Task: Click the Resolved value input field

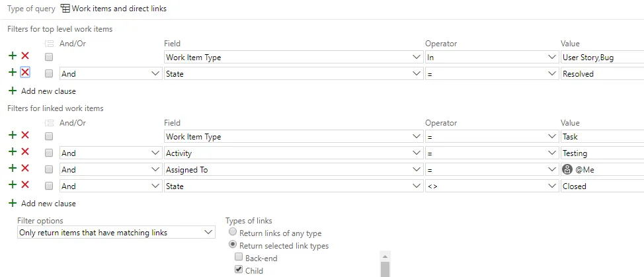Action: 600,74
